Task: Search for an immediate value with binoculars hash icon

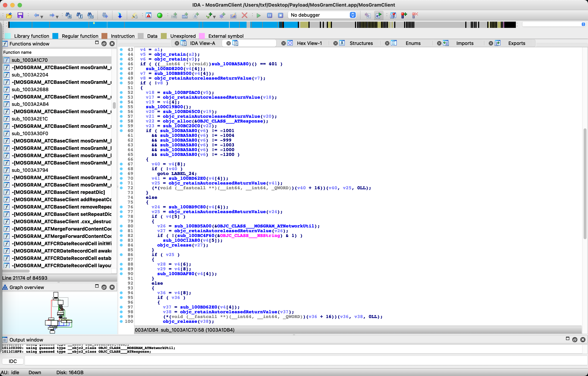Action: pyautogui.click(x=68, y=15)
